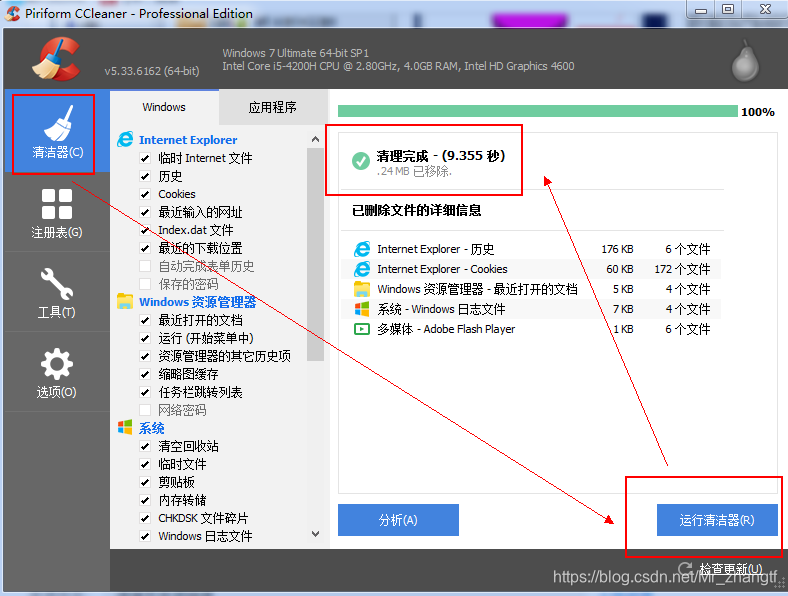The image size is (788, 596).
Task: Uncheck 缩略图缓存
Action: (145, 374)
